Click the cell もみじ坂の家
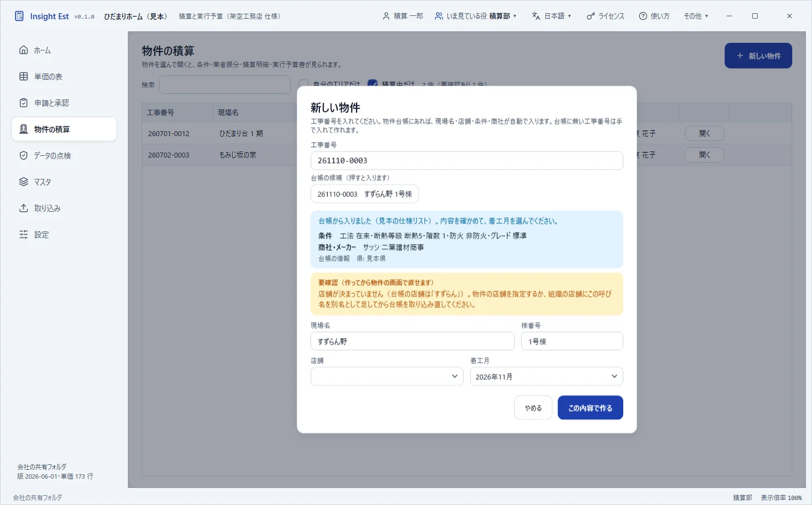 [238, 155]
